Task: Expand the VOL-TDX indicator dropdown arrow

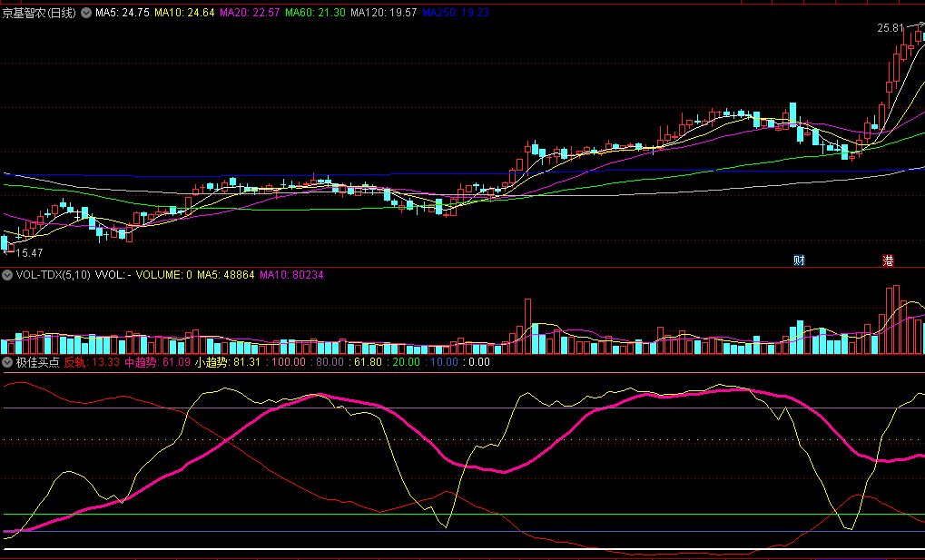Action: click(x=7, y=275)
